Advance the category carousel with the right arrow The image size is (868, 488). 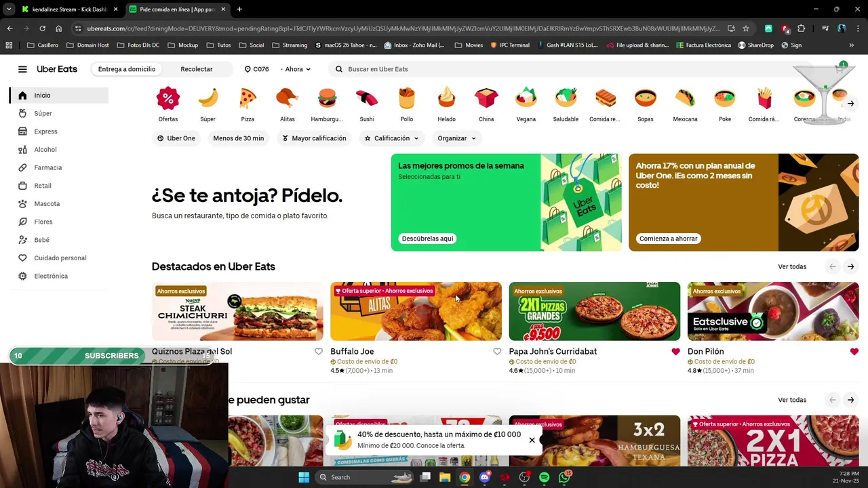point(850,104)
